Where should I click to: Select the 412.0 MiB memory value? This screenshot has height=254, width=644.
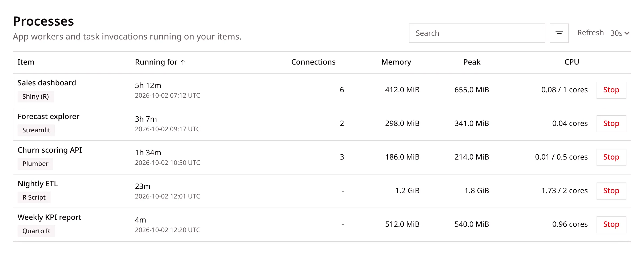[x=402, y=90]
